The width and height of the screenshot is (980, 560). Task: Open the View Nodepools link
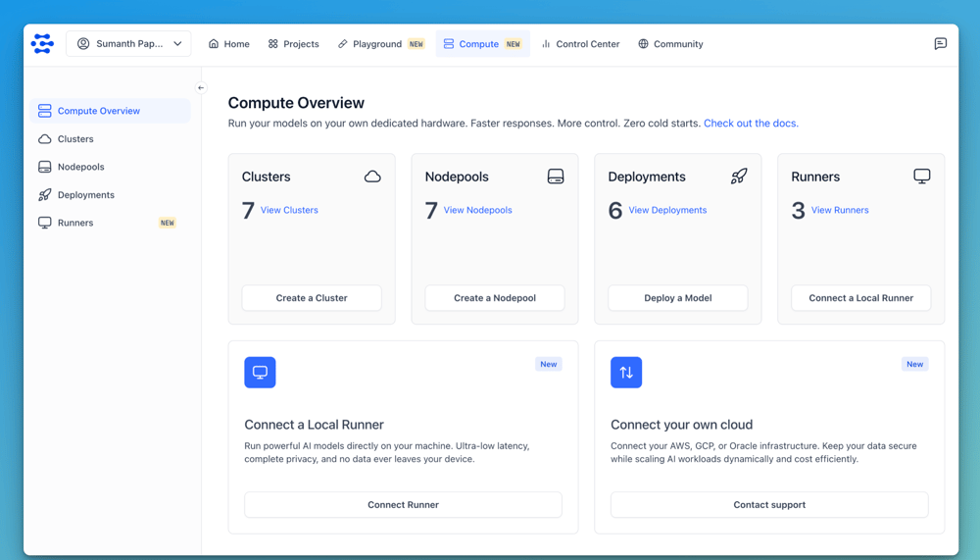coord(477,210)
